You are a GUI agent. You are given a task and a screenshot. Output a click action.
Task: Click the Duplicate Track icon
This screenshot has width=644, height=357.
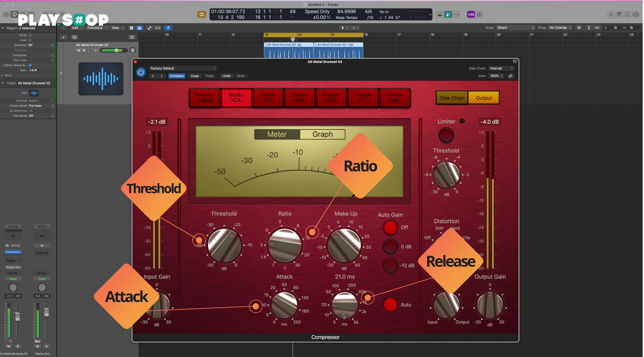(74, 37)
